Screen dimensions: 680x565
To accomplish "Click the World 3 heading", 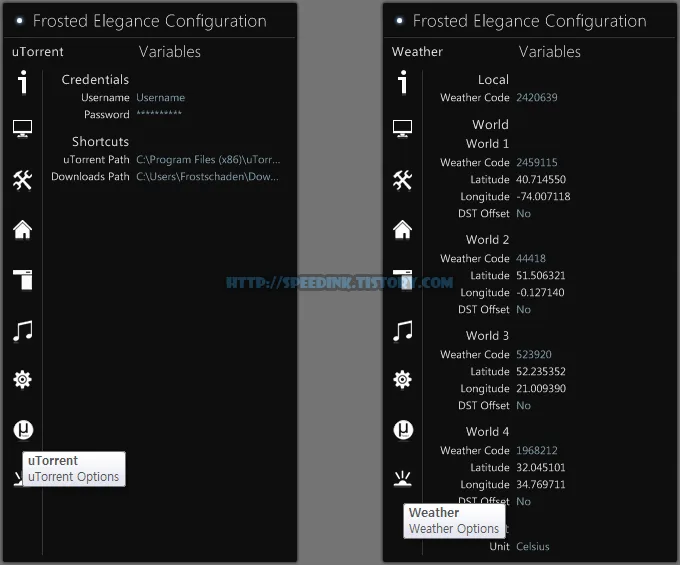I will [x=487, y=336].
